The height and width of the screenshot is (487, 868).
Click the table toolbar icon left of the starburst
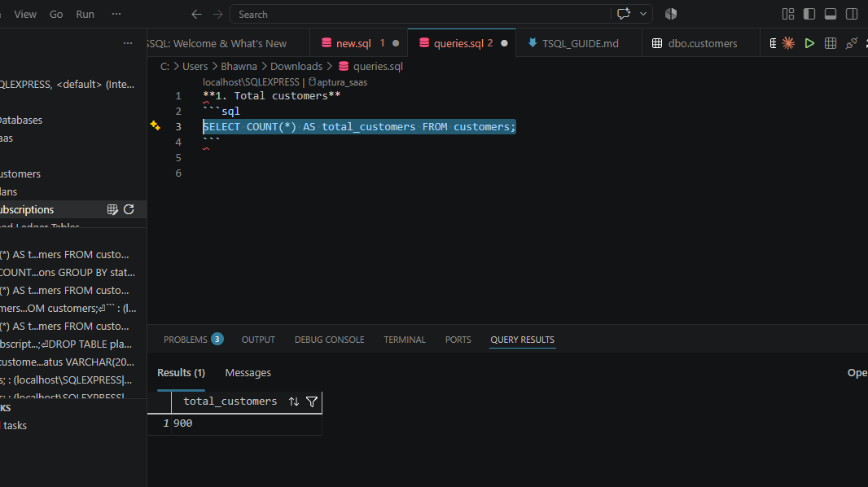773,43
